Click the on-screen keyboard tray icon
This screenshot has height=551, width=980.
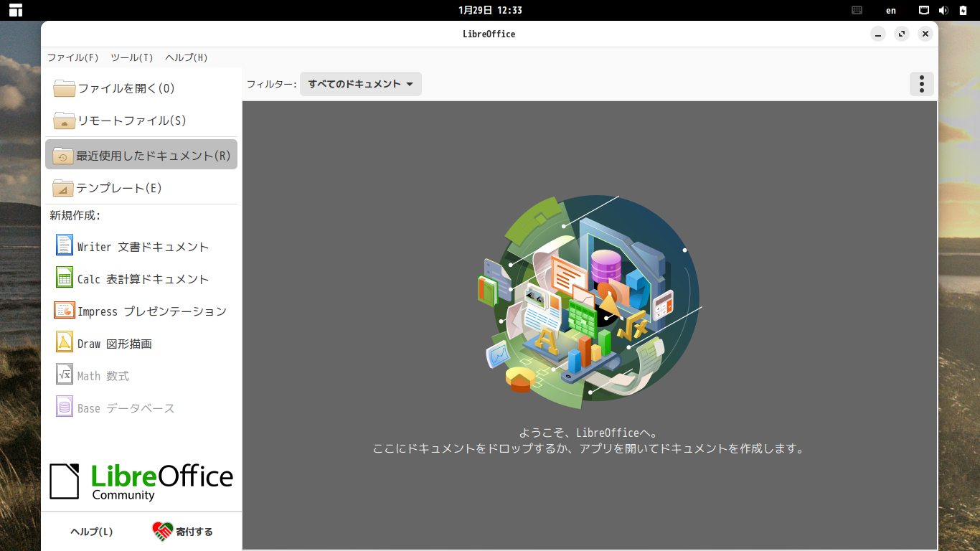857,10
